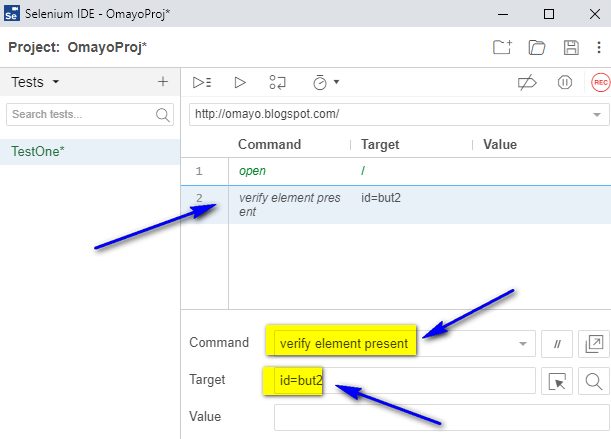Close the Selenium IDE window
Viewport: 611px width, 439px height.
(595, 14)
